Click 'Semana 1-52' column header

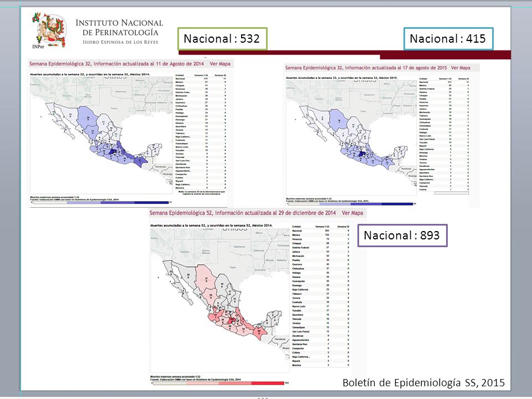(322, 226)
